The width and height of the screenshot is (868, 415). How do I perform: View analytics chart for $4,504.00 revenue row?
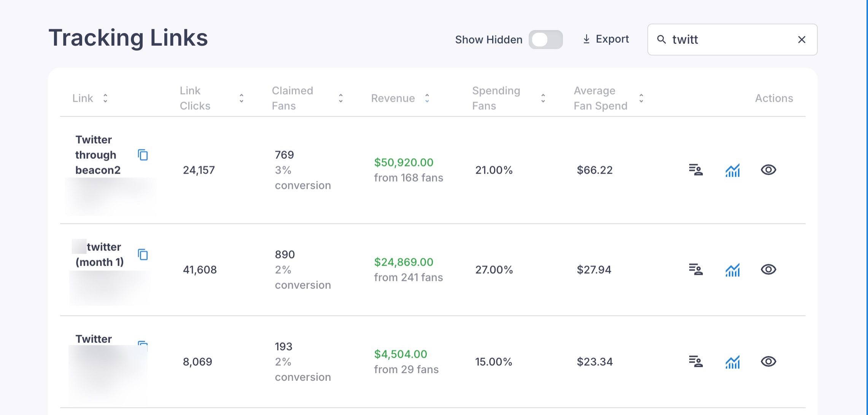point(733,362)
